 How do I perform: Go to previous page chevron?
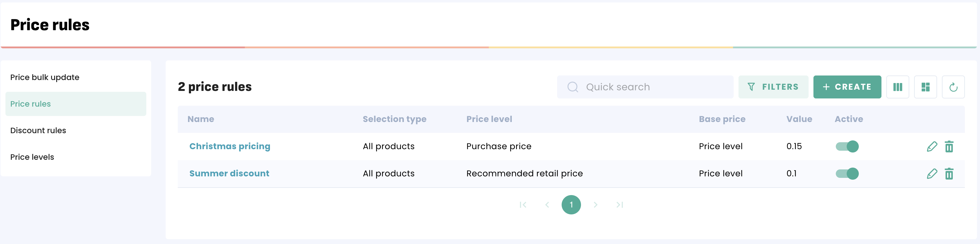[x=547, y=205]
